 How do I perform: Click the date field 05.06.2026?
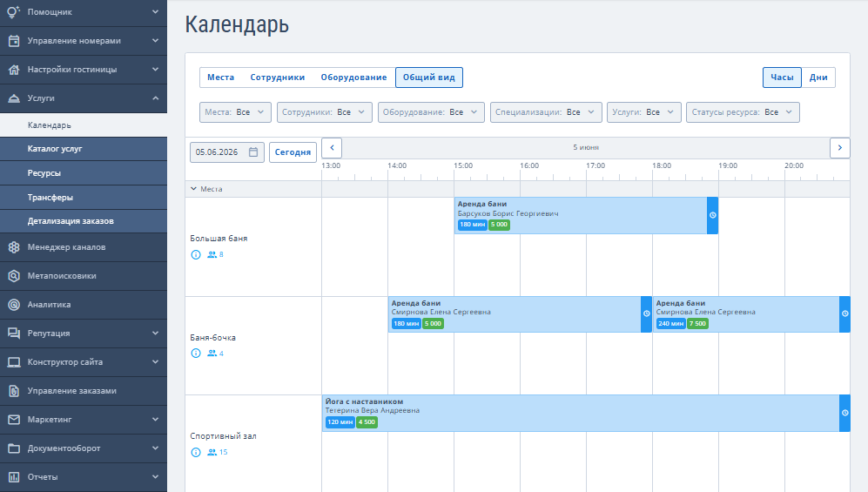[227, 152]
